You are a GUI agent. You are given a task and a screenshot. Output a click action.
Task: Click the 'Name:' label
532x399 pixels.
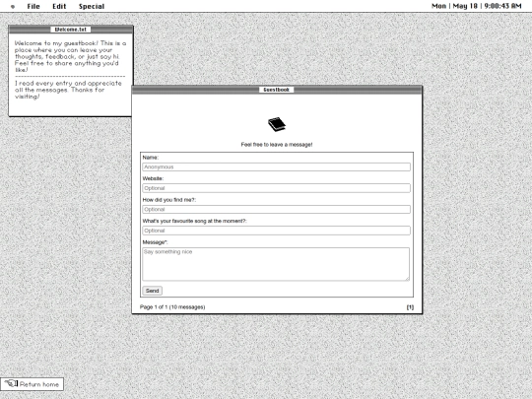151,158
